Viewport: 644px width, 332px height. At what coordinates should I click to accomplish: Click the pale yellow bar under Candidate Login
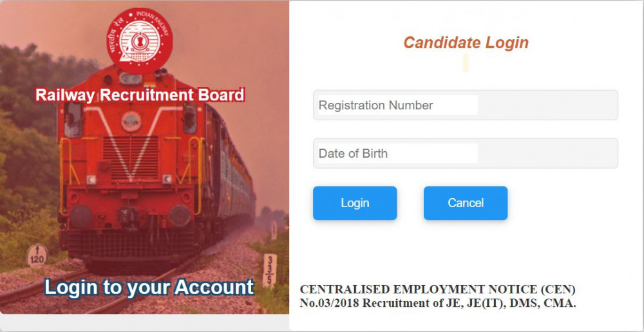tap(466, 63)
